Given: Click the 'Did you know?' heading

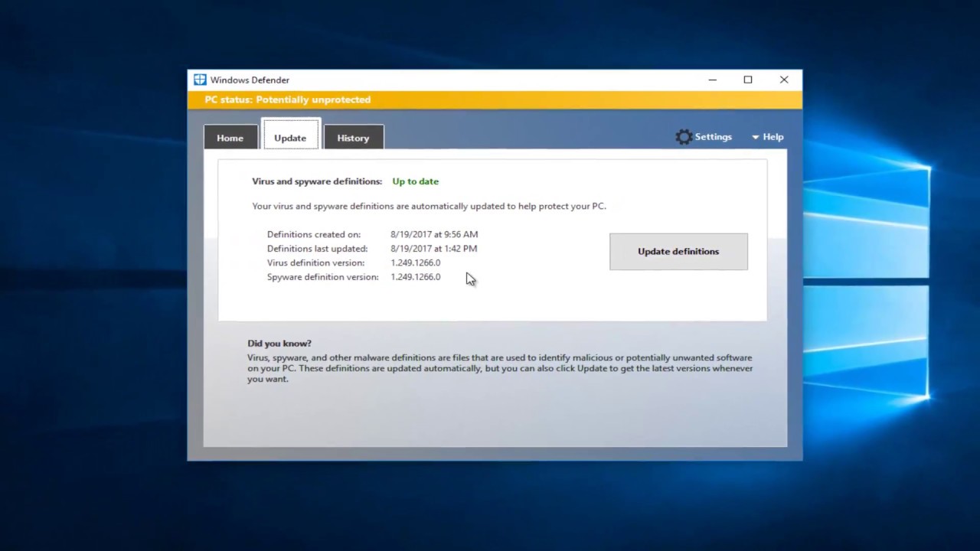Looking at the screenshot, I should (x=279, y=344).
